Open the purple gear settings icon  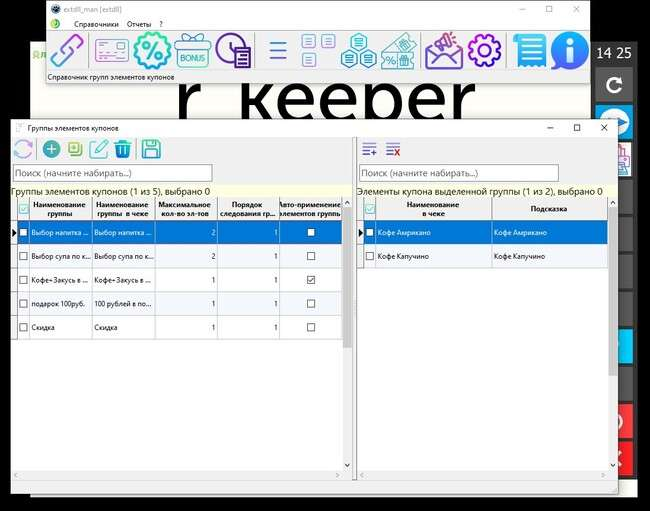(484, 49)
